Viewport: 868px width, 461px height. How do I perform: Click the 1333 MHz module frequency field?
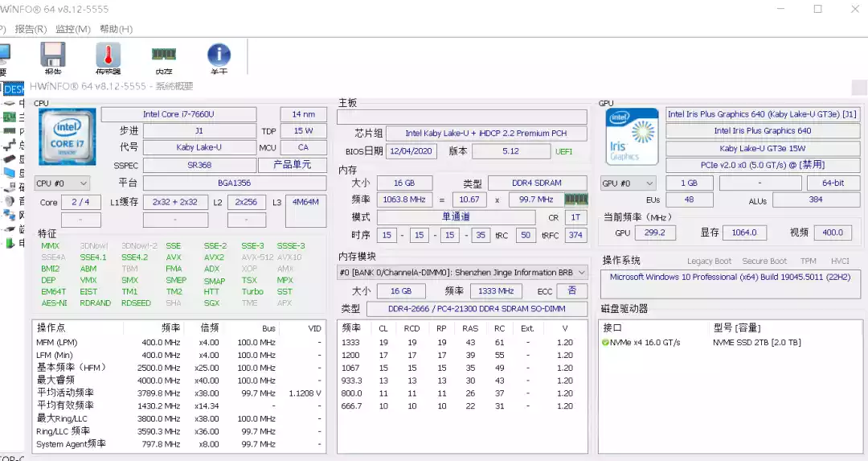click(496, 291)
